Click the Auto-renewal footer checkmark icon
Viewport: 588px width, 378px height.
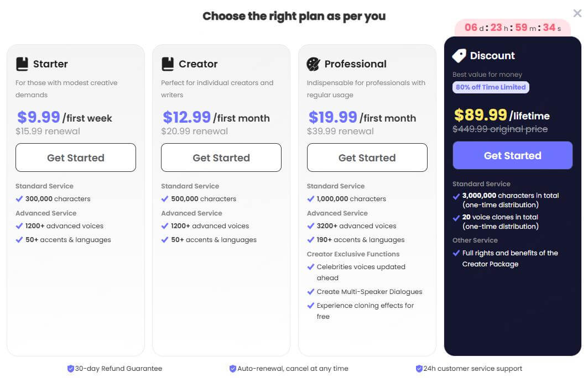click(x=233, y=368)
